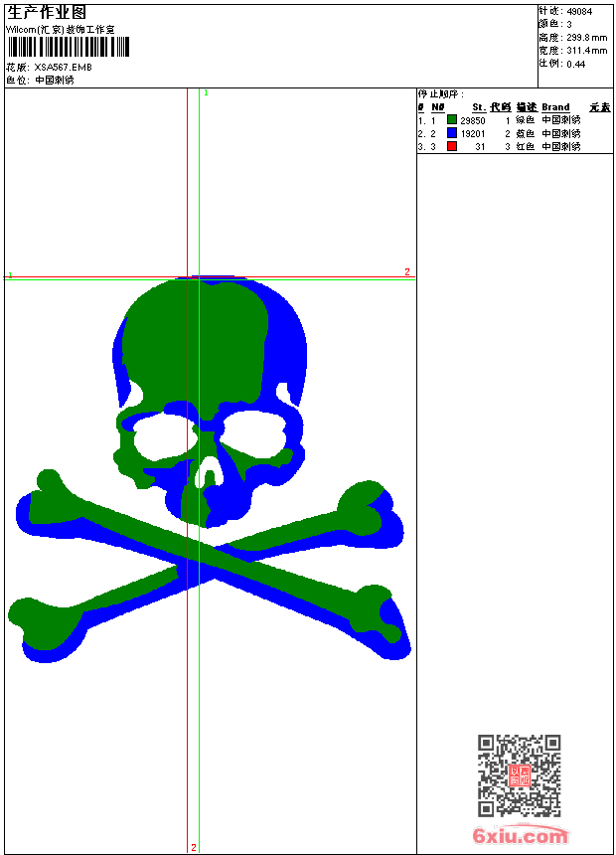Click the St. column header
This screenshot has width=616, height=855.
click(478, 107)
